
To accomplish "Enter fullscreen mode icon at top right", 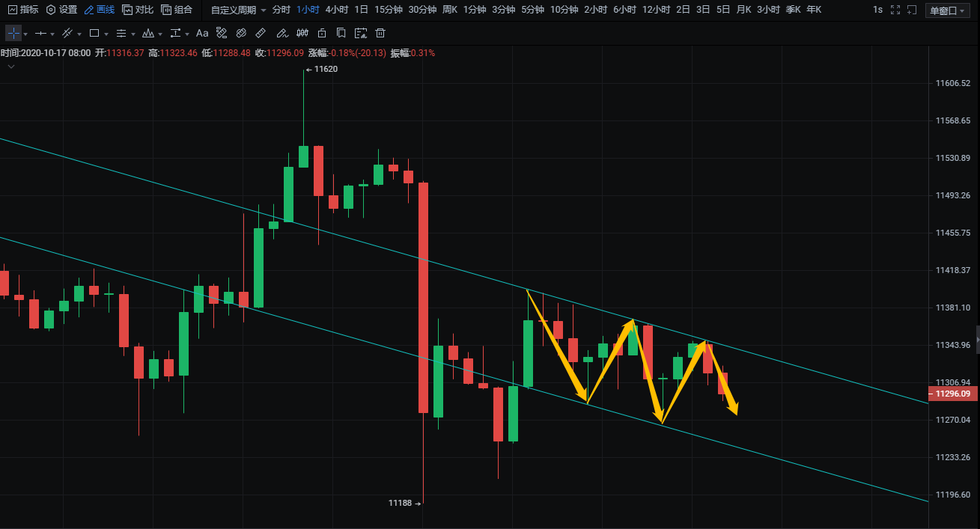I will pos(895,10).
